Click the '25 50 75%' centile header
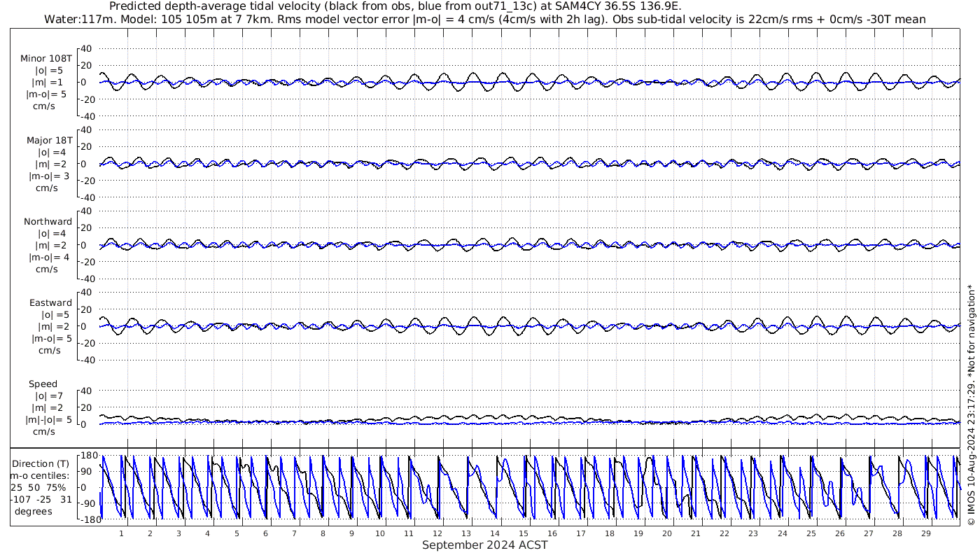This screenshot has height=560, width=980. coord(38,487)
